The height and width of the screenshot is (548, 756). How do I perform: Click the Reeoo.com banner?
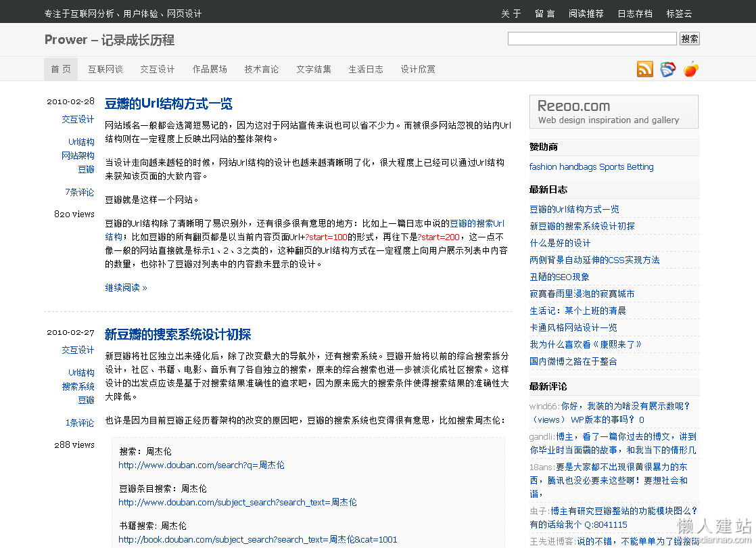614,112
